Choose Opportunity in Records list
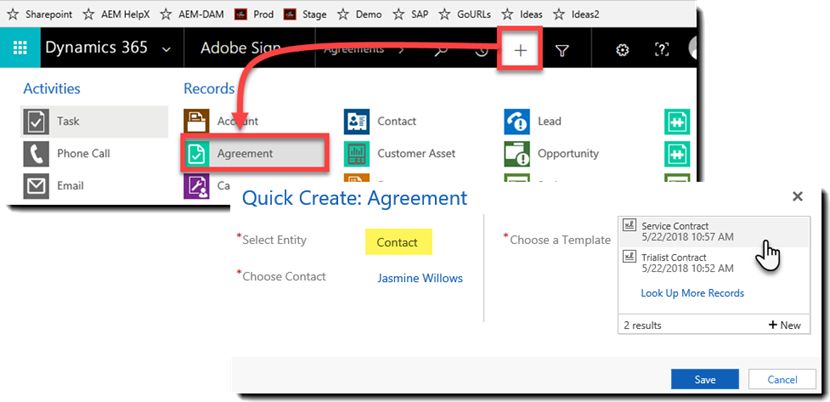This screenshot has width=830, height=402. [568, 154]
